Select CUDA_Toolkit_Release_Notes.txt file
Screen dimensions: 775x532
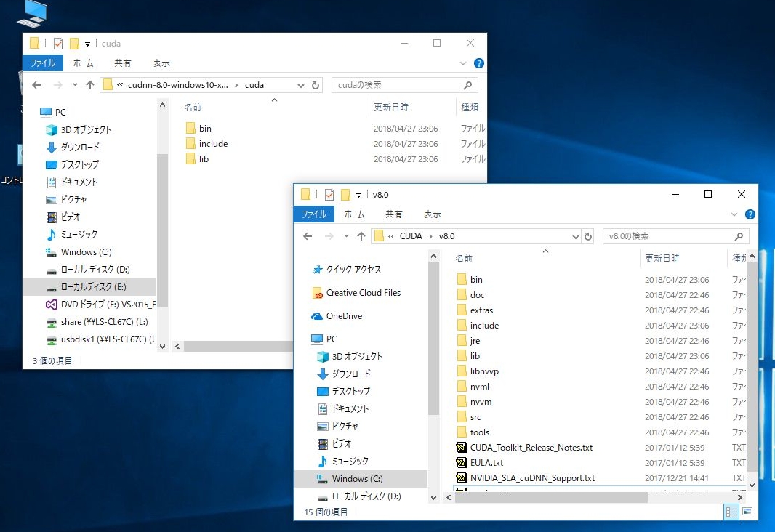531,448
